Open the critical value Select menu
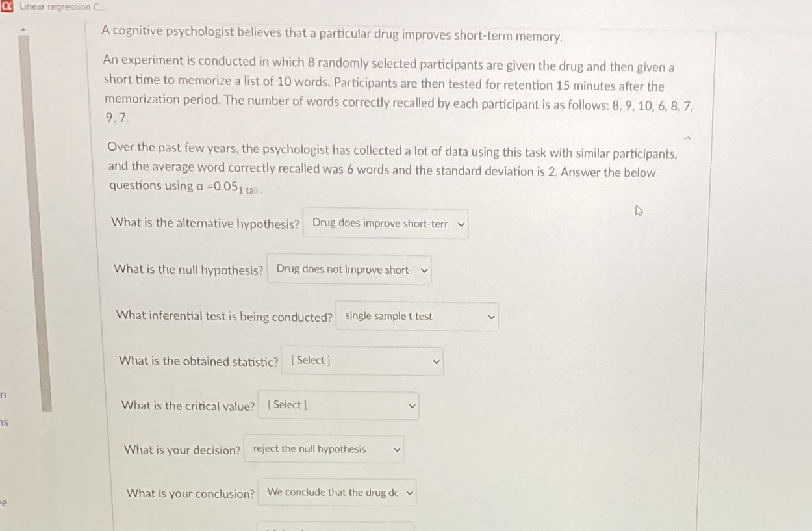 (338, 405)
